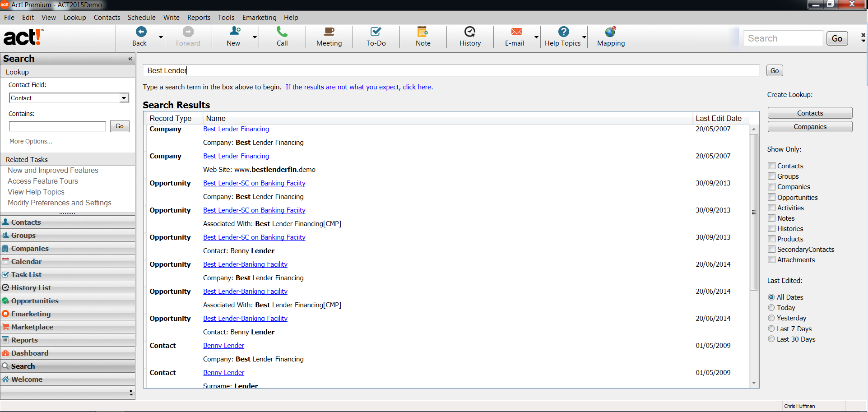This screenshot has height=412, width=868.
Task: Click Go next to Best Lender search
Action: pyautogui.click(x=775, y=70)
